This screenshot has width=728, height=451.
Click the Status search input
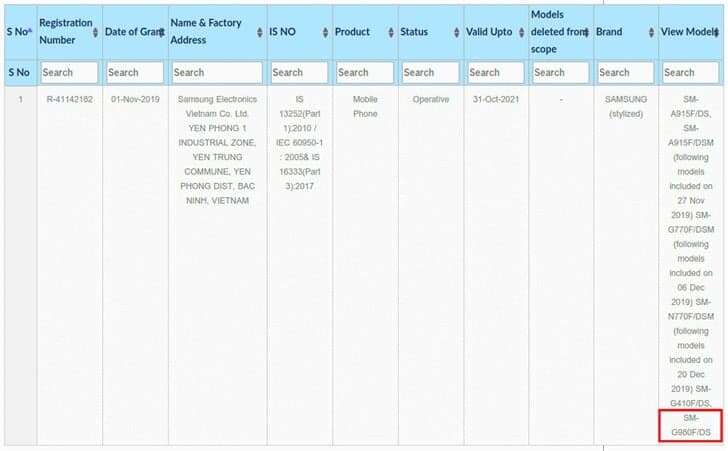point(430,72)
